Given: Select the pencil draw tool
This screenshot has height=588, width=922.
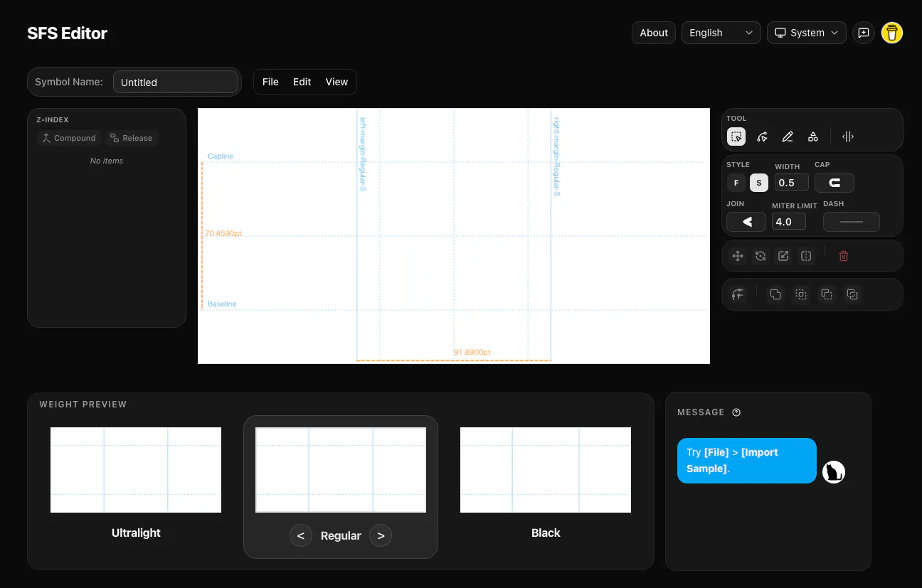Looking at the screenshot, I should pos(788,137).
